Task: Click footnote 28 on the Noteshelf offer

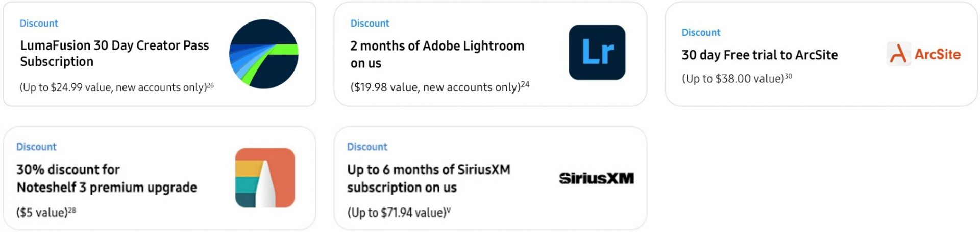Action: tap(72, 210)
